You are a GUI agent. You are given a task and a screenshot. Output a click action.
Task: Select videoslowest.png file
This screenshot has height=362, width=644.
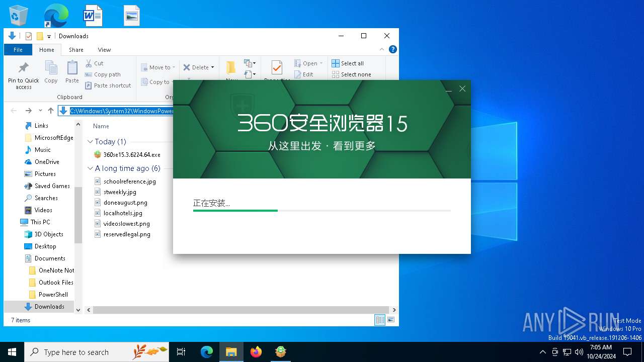122,224
